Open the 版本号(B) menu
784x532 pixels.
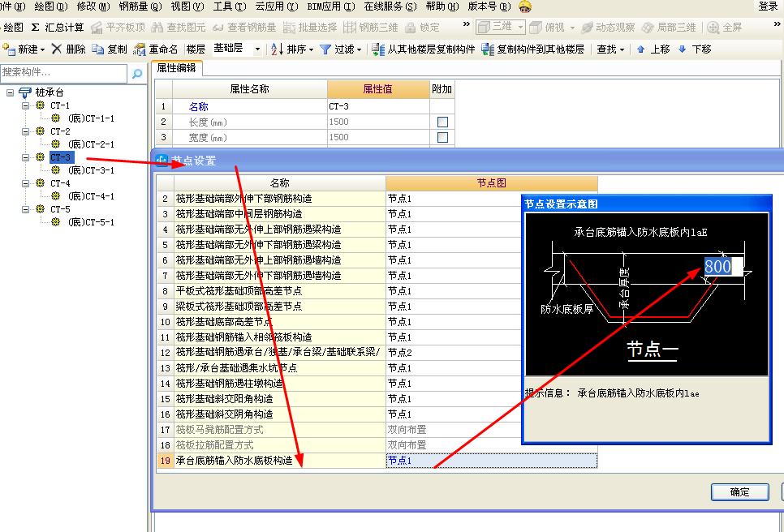489,6
